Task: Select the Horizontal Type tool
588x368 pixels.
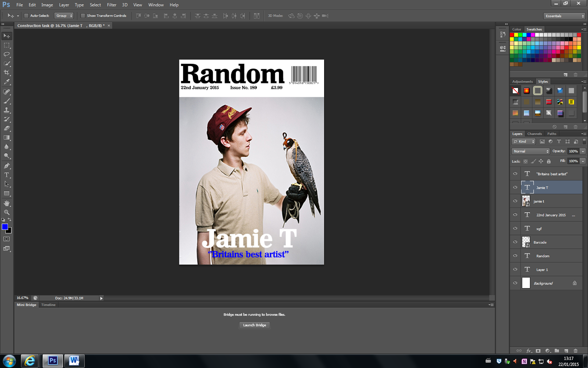Action: pos(7,175)
